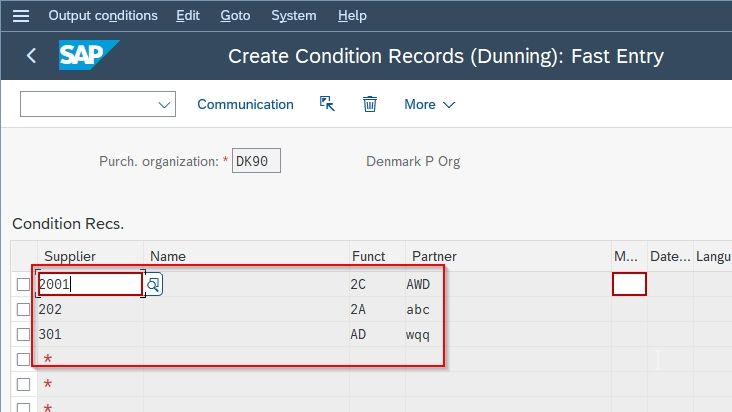The height and width of the screenshot is (412, 732).
Task: Click the Supplier column header
Action: 70,256
